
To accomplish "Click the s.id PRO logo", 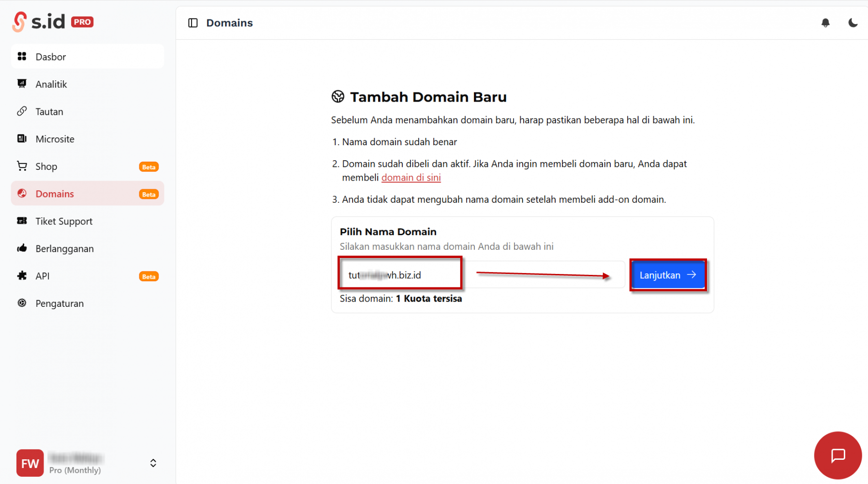I will [52, 22].
